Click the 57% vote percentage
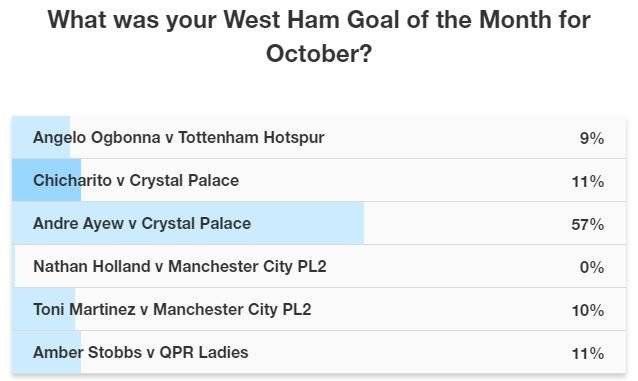 587,224
